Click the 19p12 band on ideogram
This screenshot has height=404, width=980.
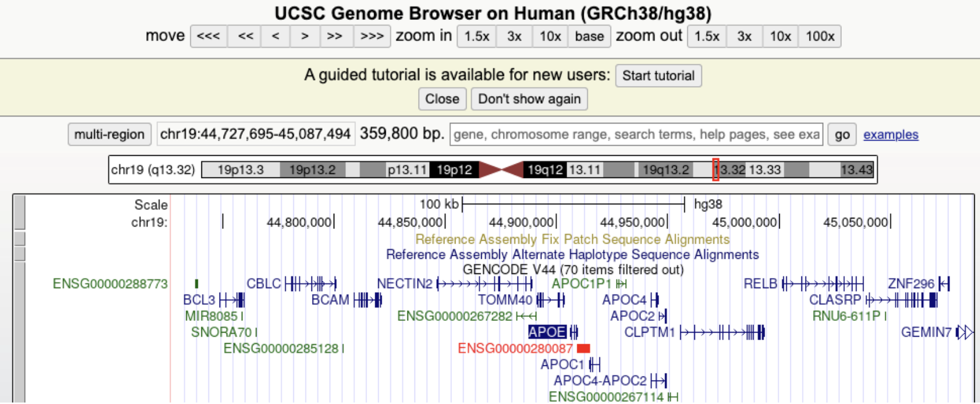(454, 170)
